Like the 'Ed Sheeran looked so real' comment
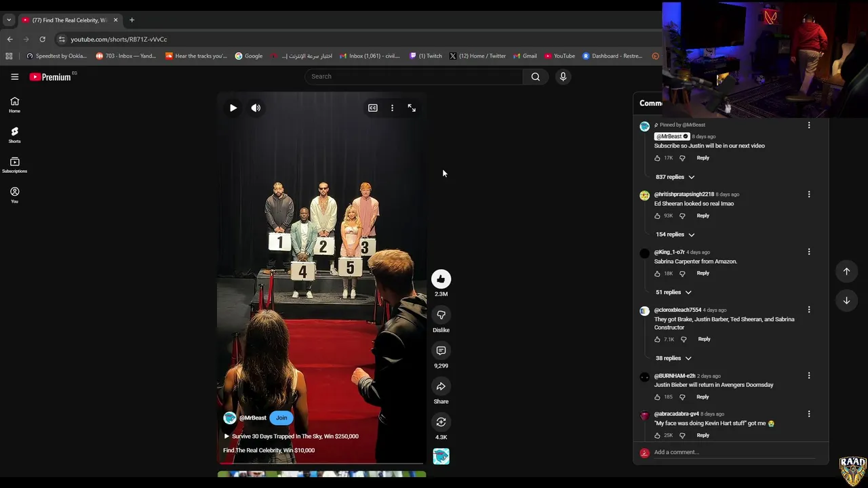Viewport: 868px width, 488px height. click(657, 216)
